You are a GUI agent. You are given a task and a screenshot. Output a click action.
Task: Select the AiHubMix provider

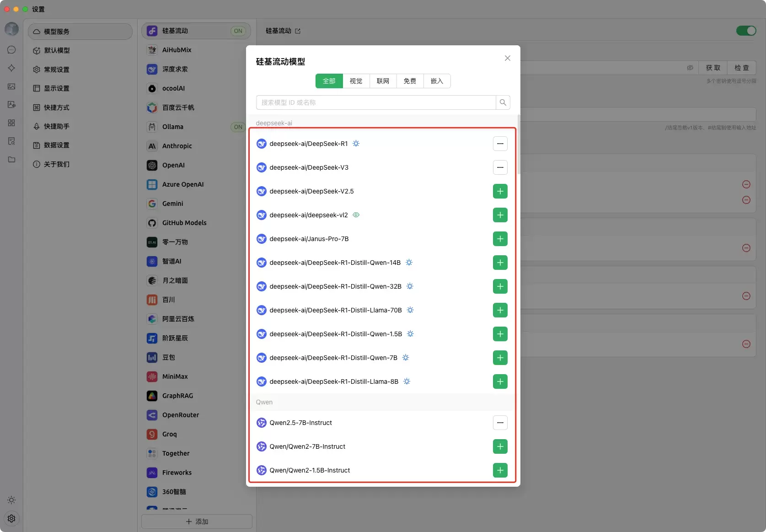click(x=196, y=50)
